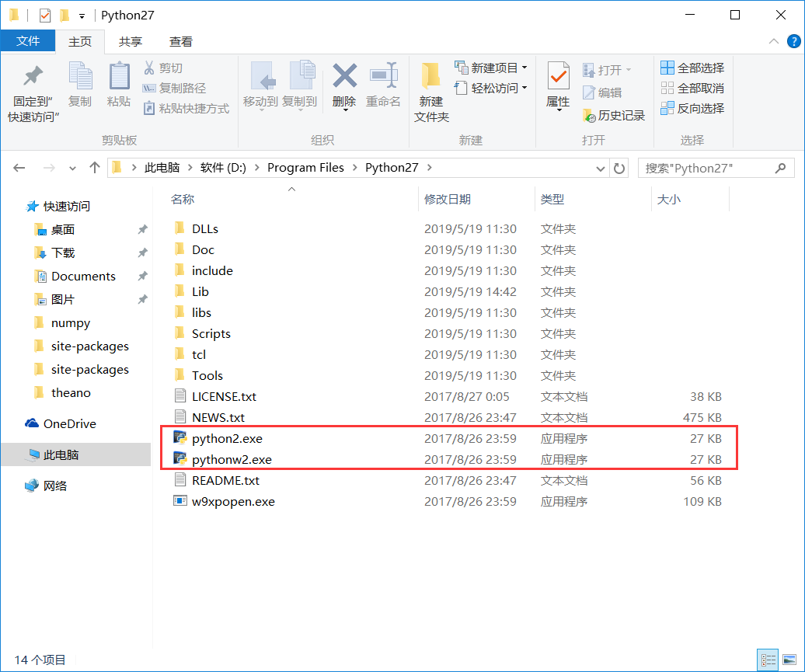Expand the Quick Access Toolbar customize chevron
Image resolution: width=805 pixels, height=672 pixels.
pyautogui.click(x=81, y=15)
